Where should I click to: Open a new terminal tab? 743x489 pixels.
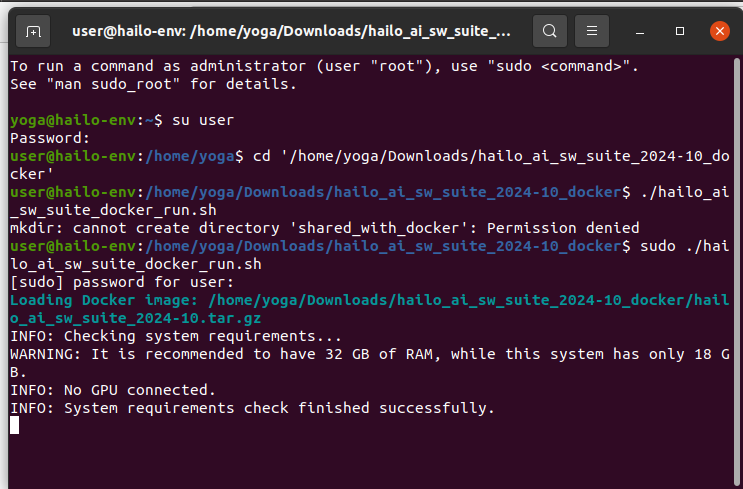[x=34, y=31]
